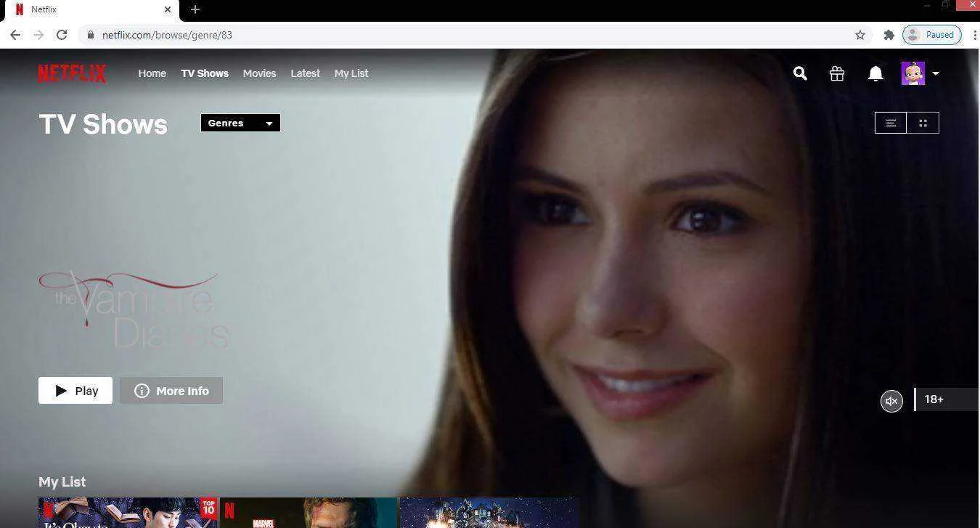
Task: Close the Netflix browser tab
Action: 168,9
